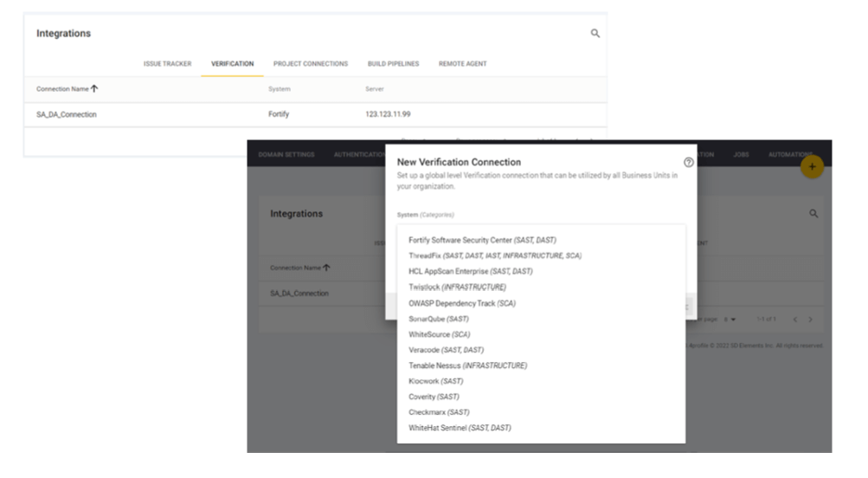Click the yellow plus add button
The height and width of the screenshot is (478, 868).
(x=812, y=167)
